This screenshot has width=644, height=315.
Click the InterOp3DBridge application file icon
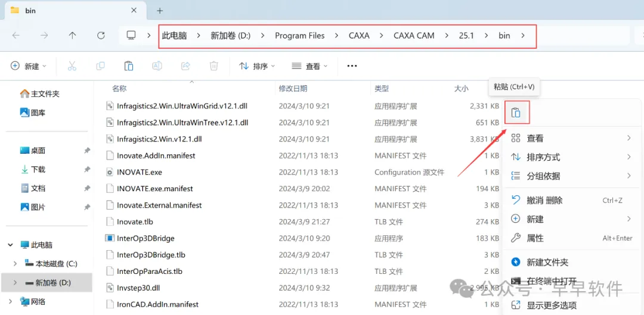[x=109, y=238]
